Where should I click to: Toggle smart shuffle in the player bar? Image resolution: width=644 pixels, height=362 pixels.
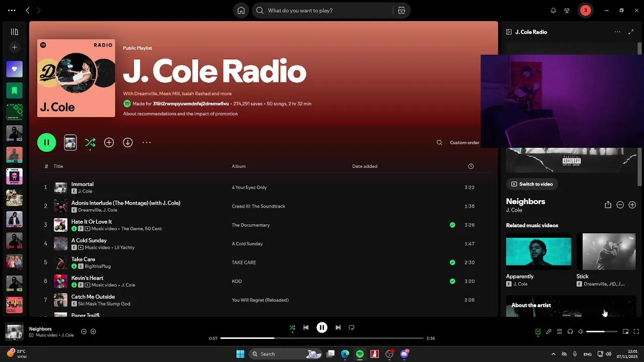coord(292,327)
